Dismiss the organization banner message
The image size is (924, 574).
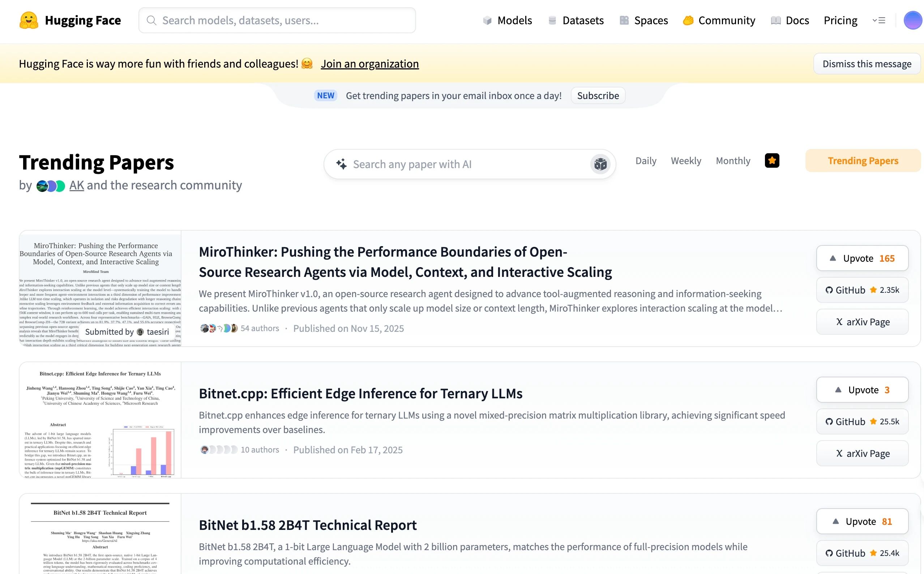pyautogui.click(x=866, y=64)
